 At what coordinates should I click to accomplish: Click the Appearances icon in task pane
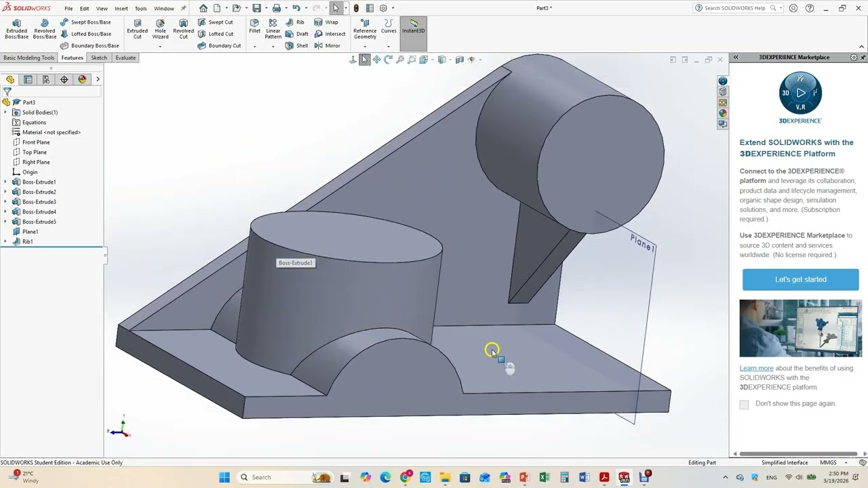[x=723, y=113]
